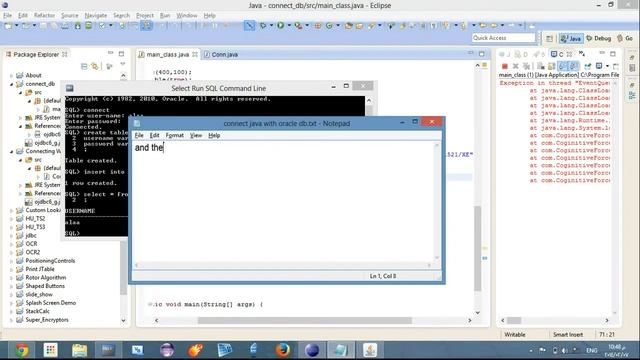
Task: Click the Pin Console icon
Action: (x=588, y=66)
